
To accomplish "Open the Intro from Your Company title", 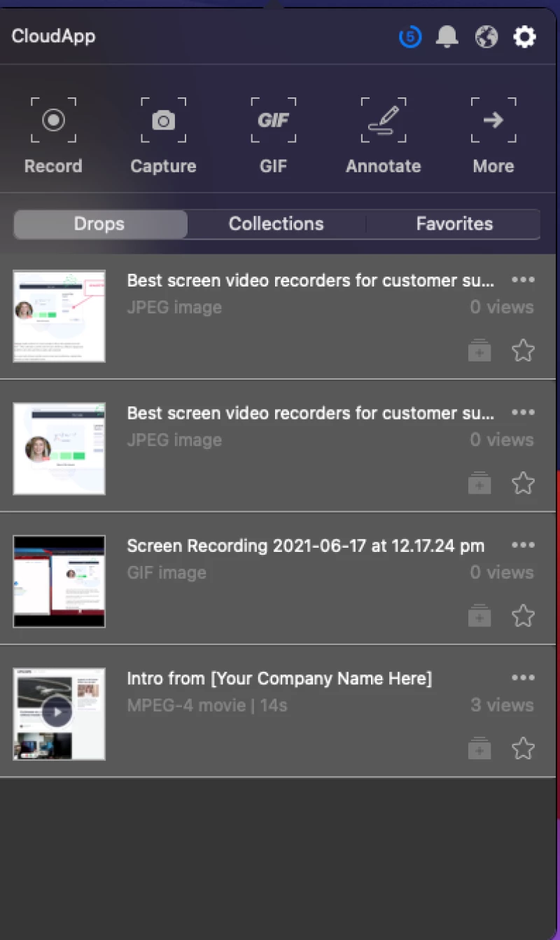I will tap(279, 679).
